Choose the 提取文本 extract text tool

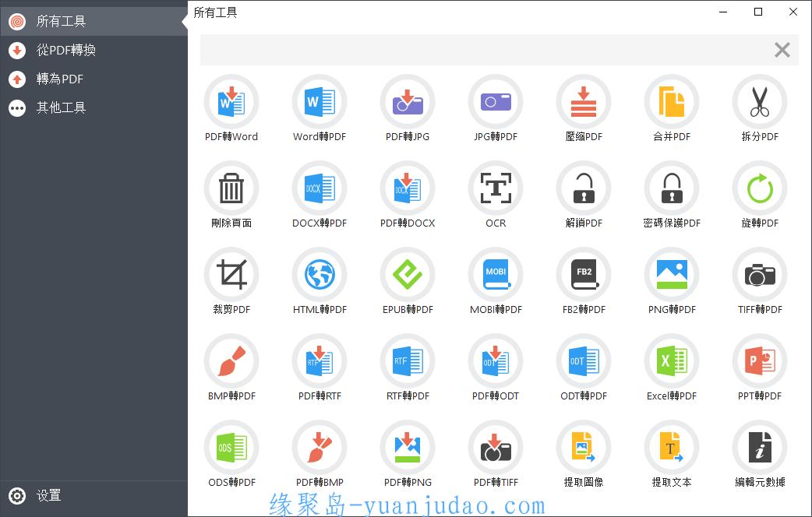point(672,448)
